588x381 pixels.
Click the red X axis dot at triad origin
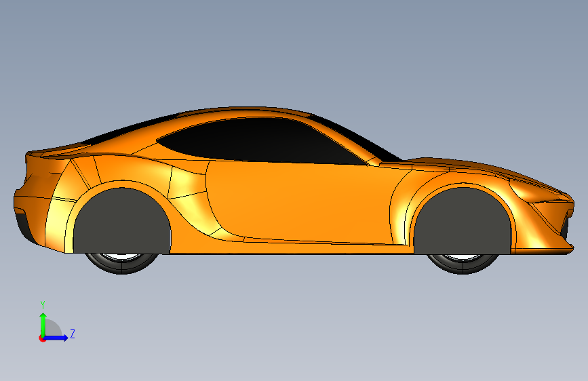42,338
